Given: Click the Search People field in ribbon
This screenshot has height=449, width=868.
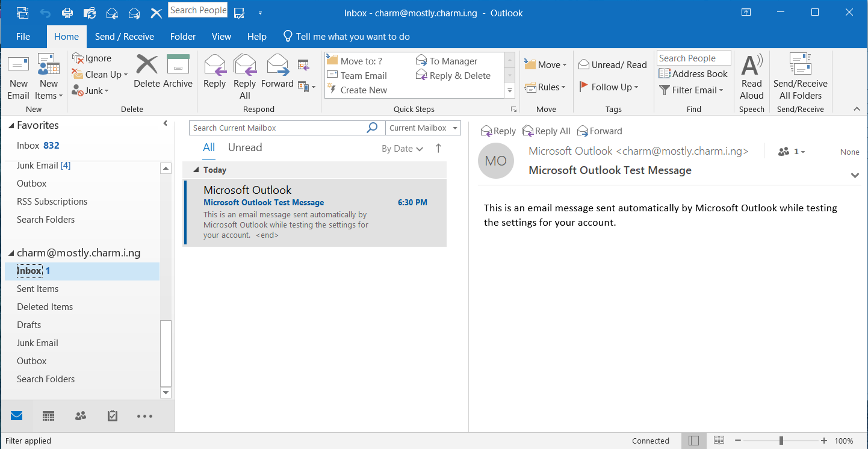Looking at the screenshot, I should click(693, 58).
